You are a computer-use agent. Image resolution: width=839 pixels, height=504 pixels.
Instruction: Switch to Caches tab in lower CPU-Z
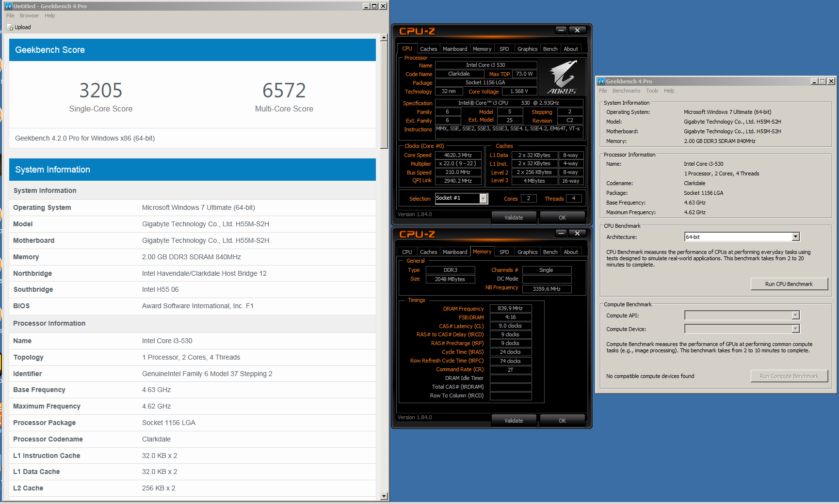428,252
